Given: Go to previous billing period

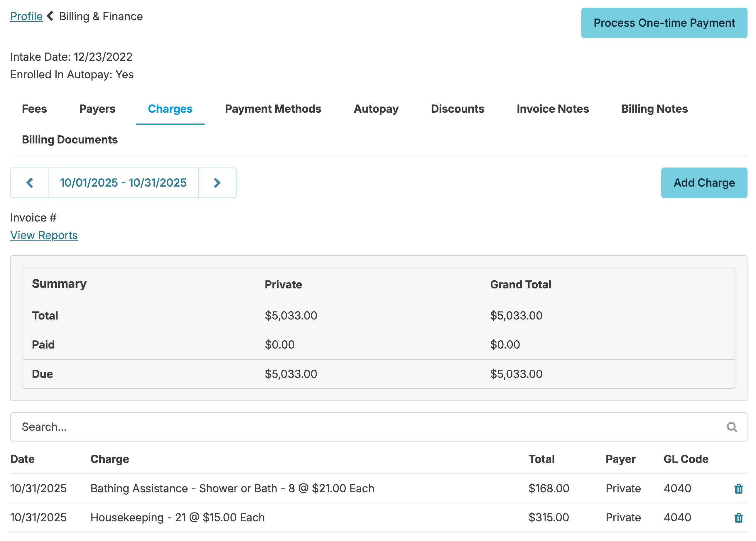Looking at the screenshot, I should [29, 182].
